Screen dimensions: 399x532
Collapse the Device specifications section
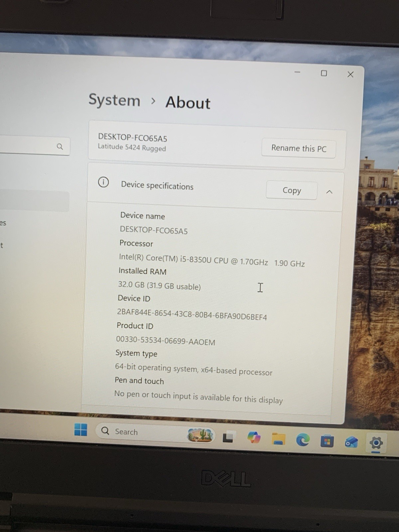(329, 192)
